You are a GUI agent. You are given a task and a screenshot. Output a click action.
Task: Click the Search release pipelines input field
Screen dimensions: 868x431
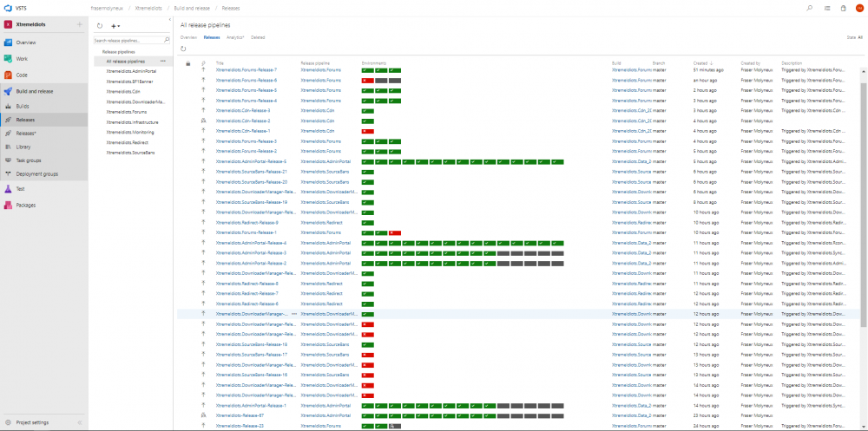pos(127,41)
